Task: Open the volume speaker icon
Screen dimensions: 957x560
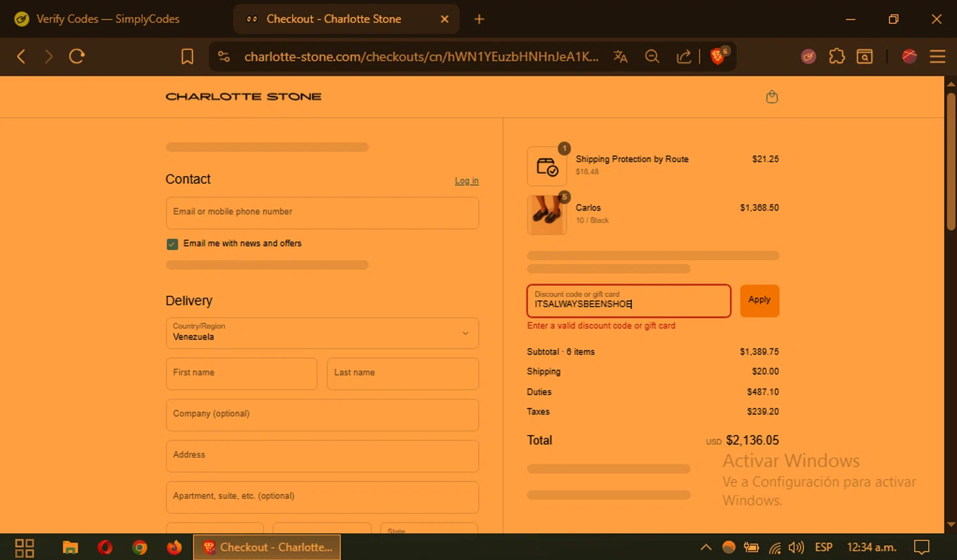Action: (x=796, y=547)
